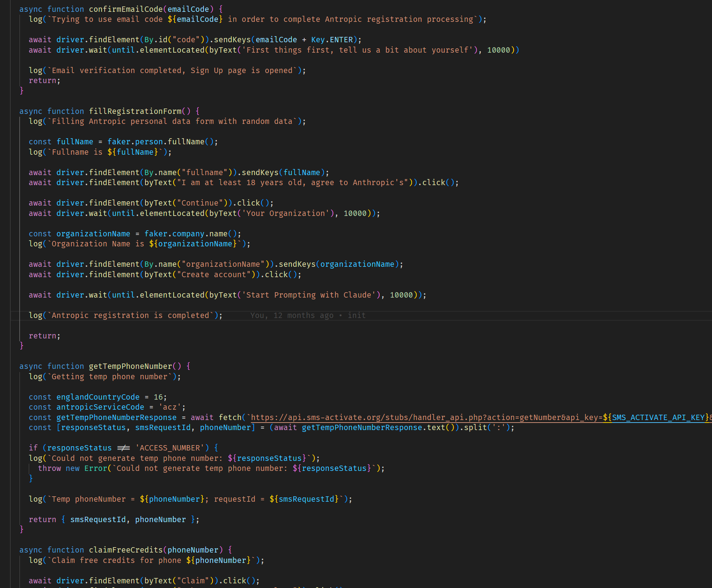Click the confirmEmailCode function name
The width and height of the screenshot is (712, 588).
pyautogui.click(x=126, y=9)
